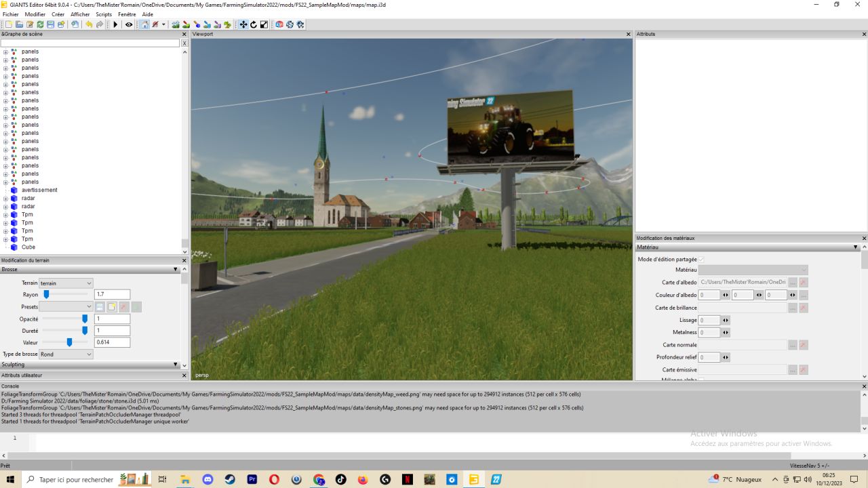
Task: Open the Scripts menu
Action: tap(104, 14)
